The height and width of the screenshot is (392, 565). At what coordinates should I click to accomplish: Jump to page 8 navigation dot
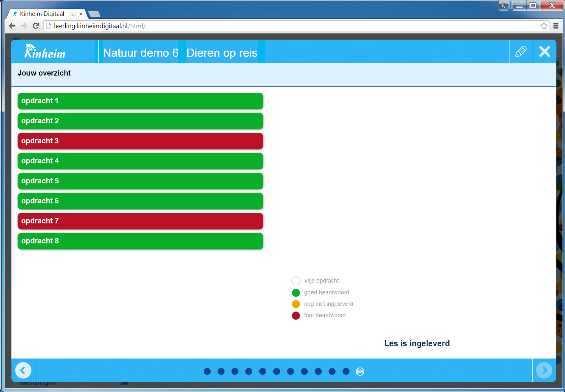click(x=305, y=371)
